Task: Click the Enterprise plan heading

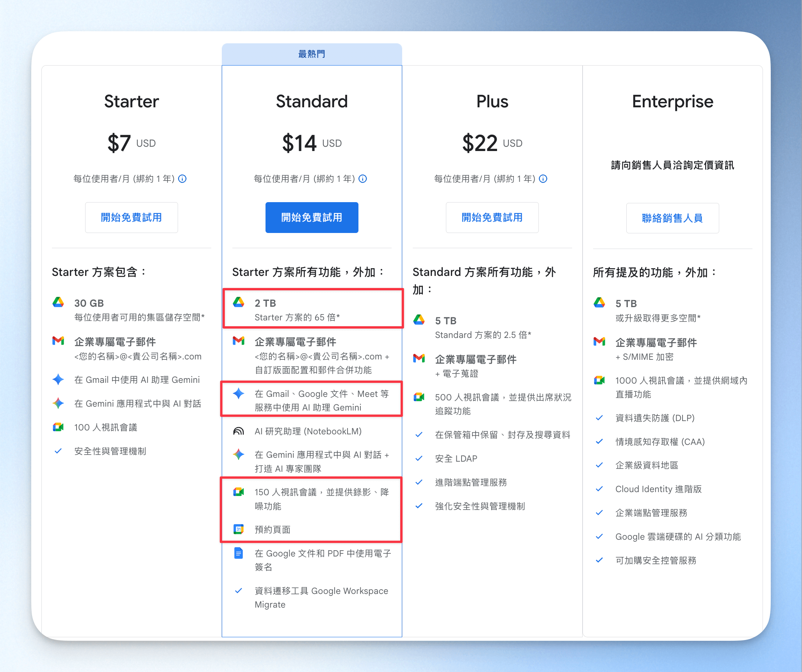Action: coord(672,101)
